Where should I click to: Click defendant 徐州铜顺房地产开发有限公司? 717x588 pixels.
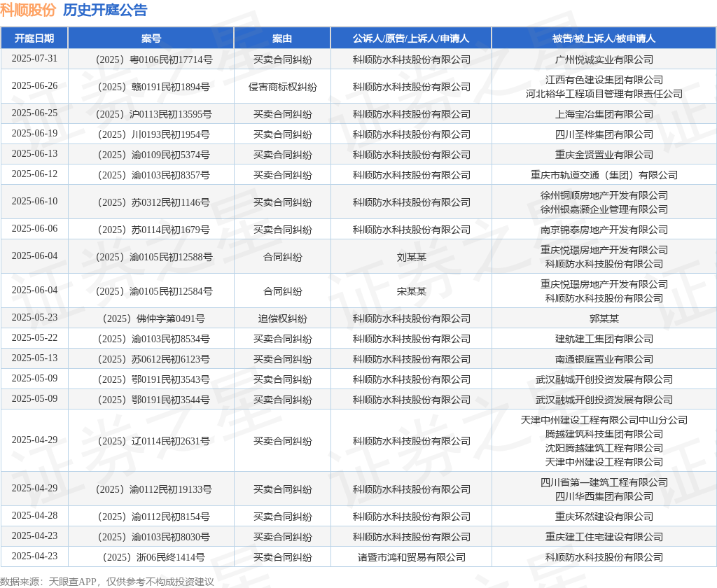pos(604,196)
